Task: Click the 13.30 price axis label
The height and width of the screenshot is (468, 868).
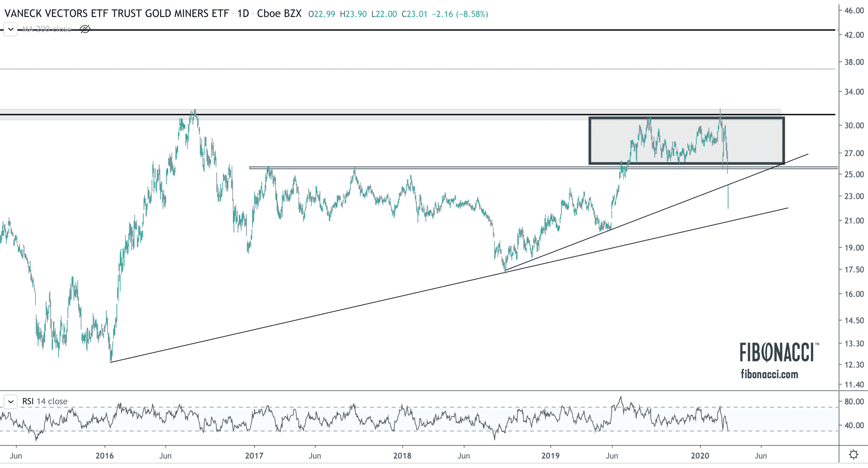Action: pos(854,344)
